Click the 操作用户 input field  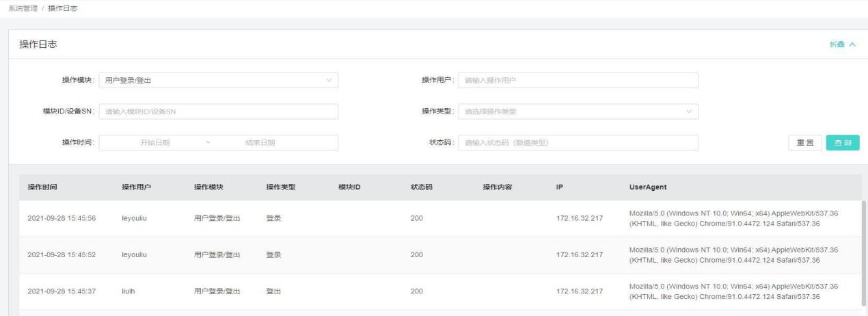pos(578,81)
